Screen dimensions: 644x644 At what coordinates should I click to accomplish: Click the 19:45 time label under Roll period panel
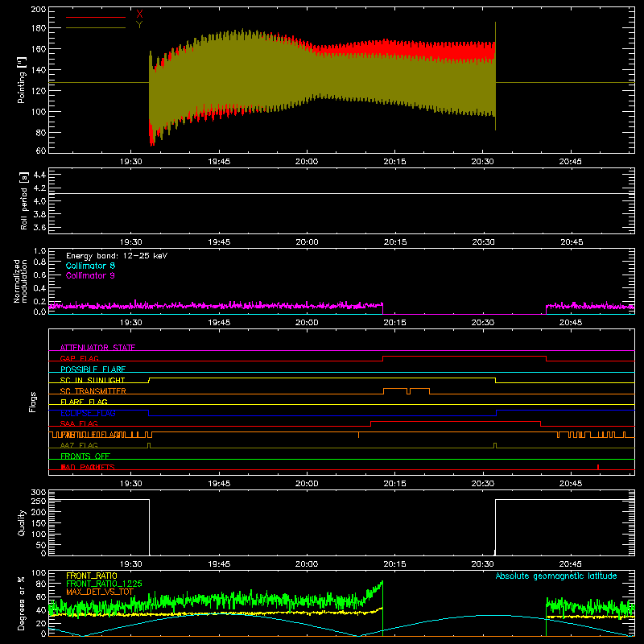[219, 242]
